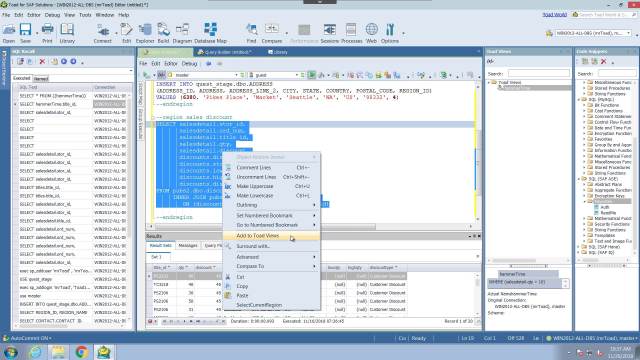The width and height of the screenshot is (640, 360).
Task: Collapse the Toad Views tree root
Action: (489, 82)
